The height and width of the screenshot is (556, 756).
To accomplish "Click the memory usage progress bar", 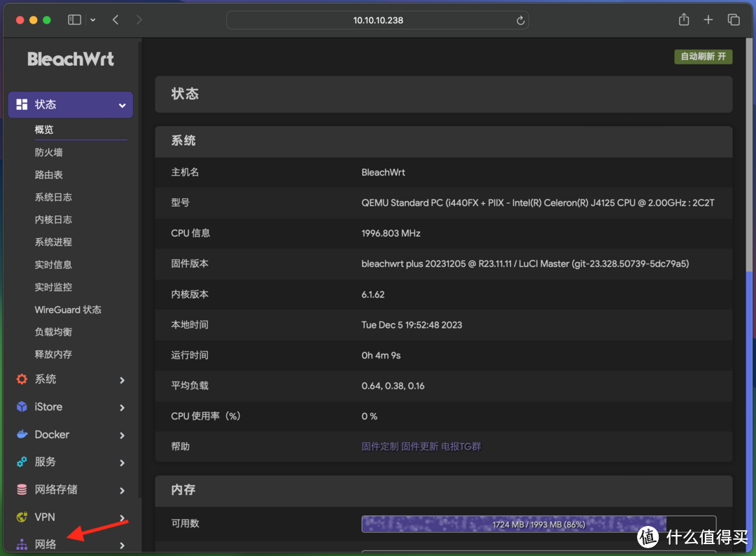I will pos(539,523).
